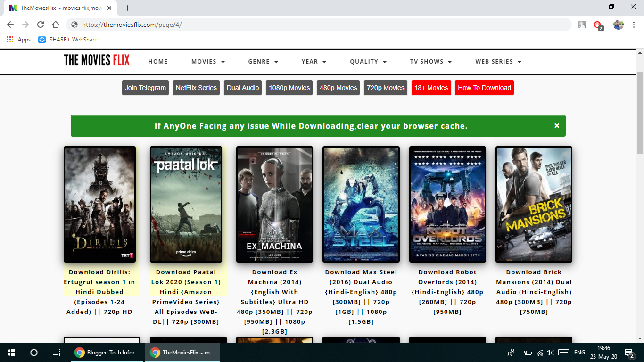
Task: Open the Chrome profile avatar
Action: pyautogui.click(x=619, y=25)
